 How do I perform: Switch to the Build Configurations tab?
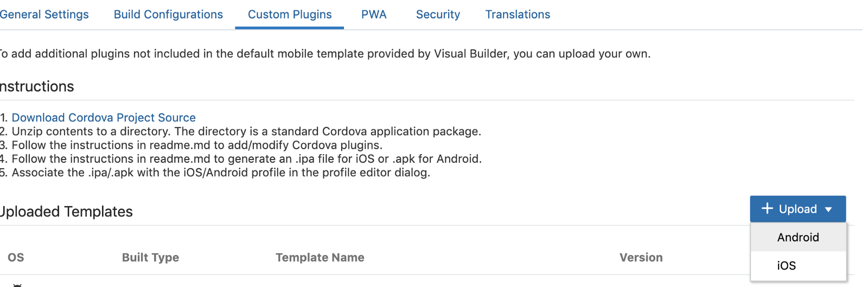168,15
